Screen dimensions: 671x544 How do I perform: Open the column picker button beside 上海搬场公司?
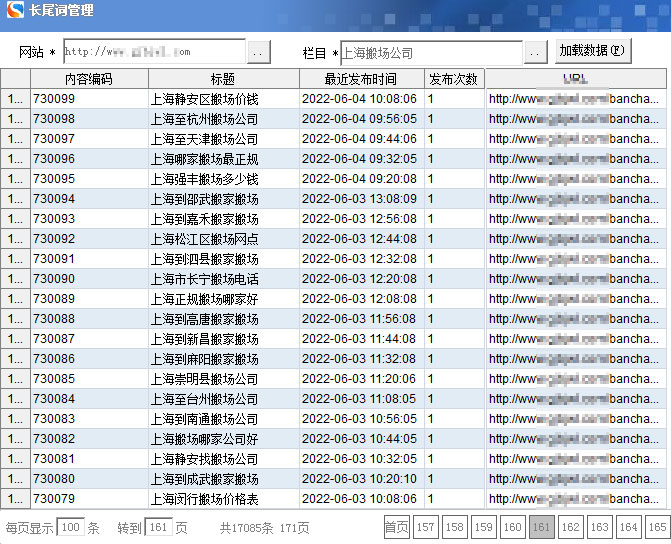click(x=536, y=52)
